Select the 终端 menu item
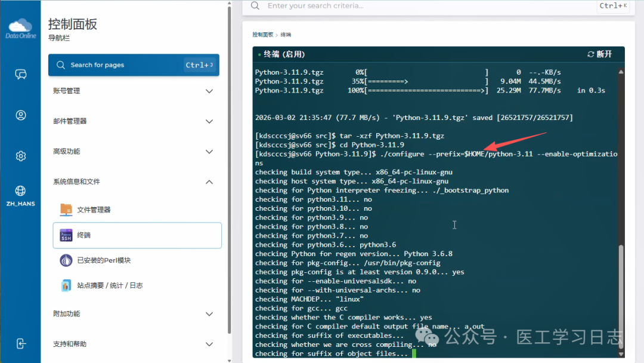Viewport: 644px width, 363px height. point(137,235)
